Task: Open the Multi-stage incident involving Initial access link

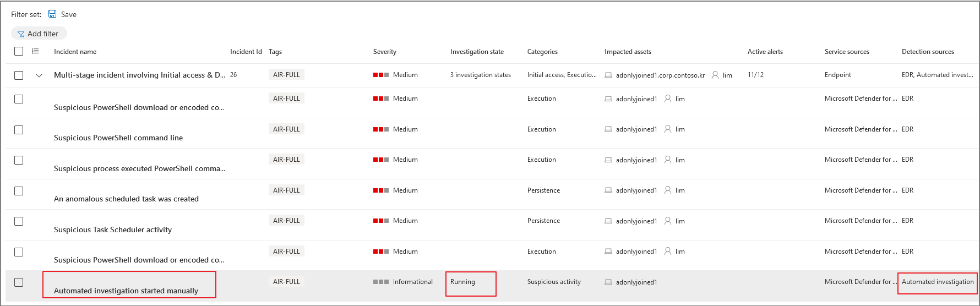Action: click(139, 75)
